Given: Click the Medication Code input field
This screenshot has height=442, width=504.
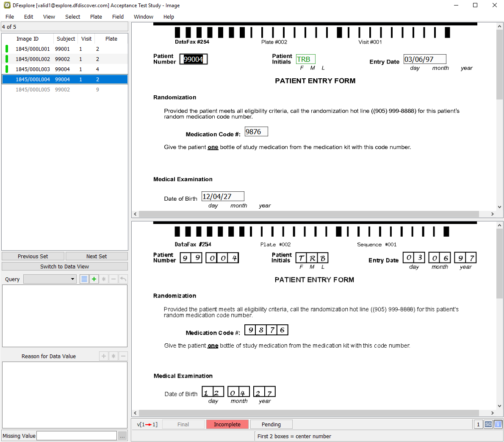Looking at the screenshot, I should point(256,132).
